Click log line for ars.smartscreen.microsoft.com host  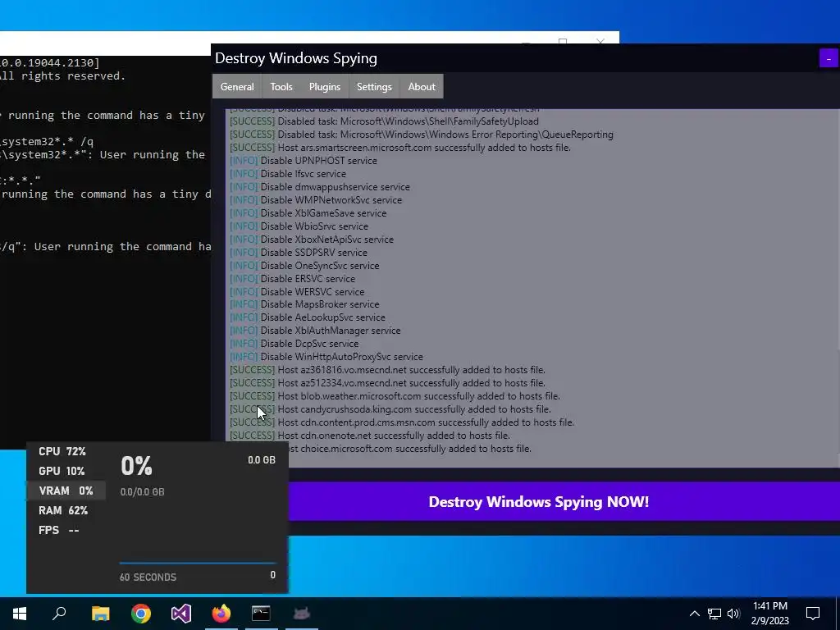[400, 148]
